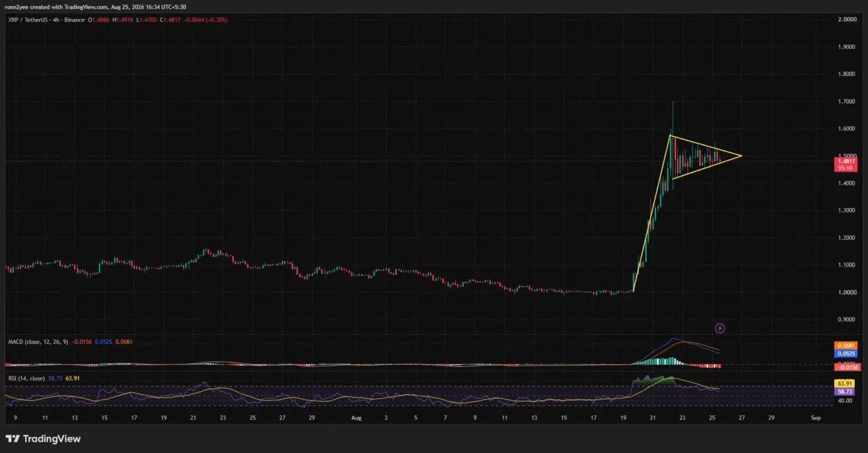The image size is (868, 453).
Task: Click the "5" date label on the time axis
Action: (416, 417)
